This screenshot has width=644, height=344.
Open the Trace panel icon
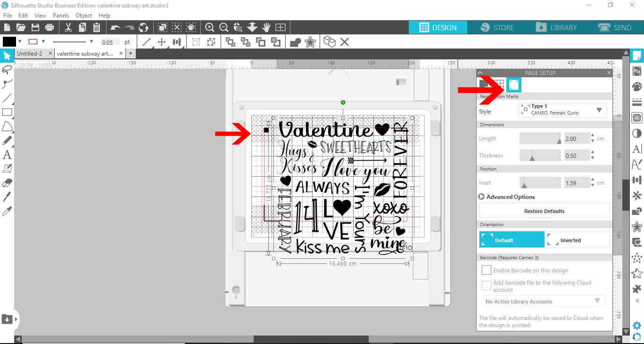pyautogui.click(x=637, y=118)
